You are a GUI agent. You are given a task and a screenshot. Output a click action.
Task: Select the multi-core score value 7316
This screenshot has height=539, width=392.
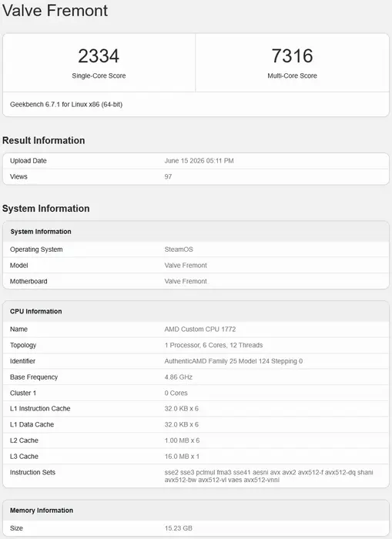(x=293, y=55)
